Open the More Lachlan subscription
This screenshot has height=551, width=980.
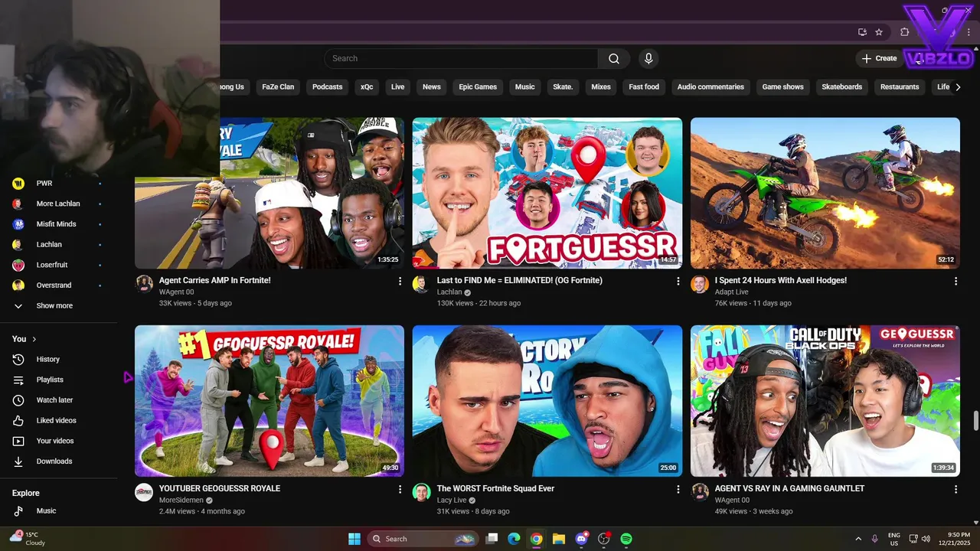(x=58, y=204)
